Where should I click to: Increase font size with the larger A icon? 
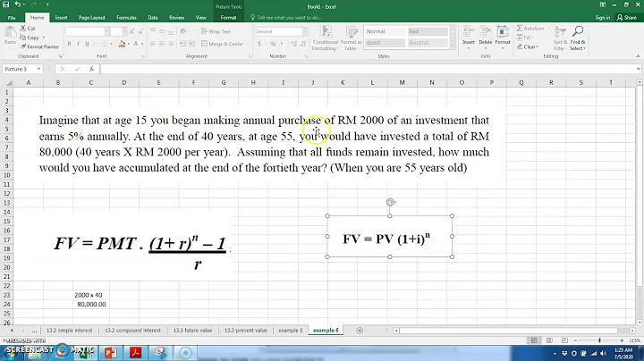coord(131,31)
